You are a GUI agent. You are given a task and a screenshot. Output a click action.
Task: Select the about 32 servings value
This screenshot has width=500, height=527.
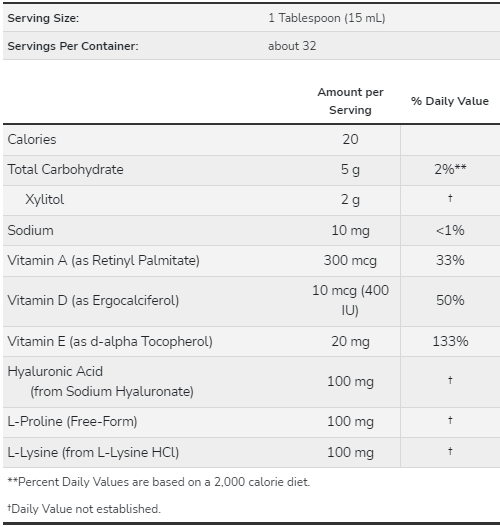(292, 46)
